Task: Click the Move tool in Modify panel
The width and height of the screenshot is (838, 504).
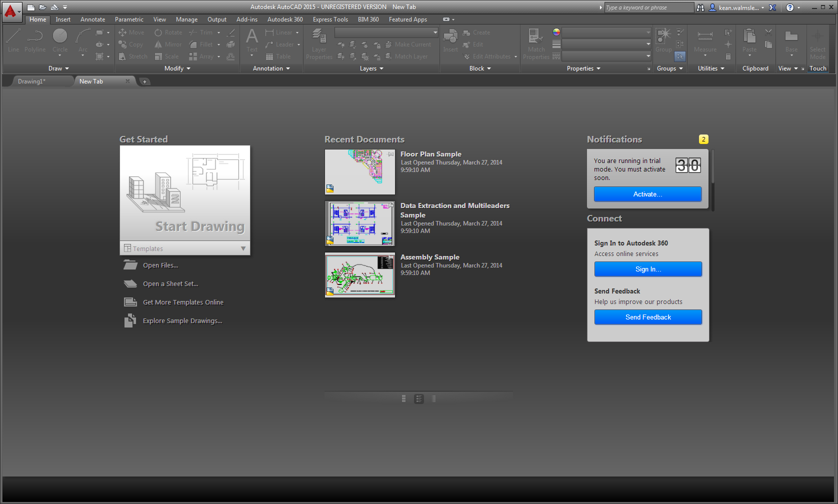Action: (x=131, y=32)
